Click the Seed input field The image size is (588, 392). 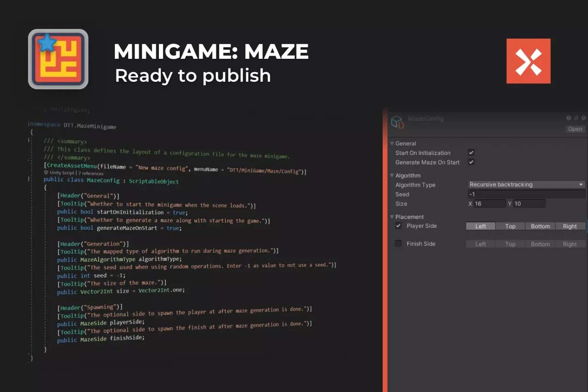(527, 194)
